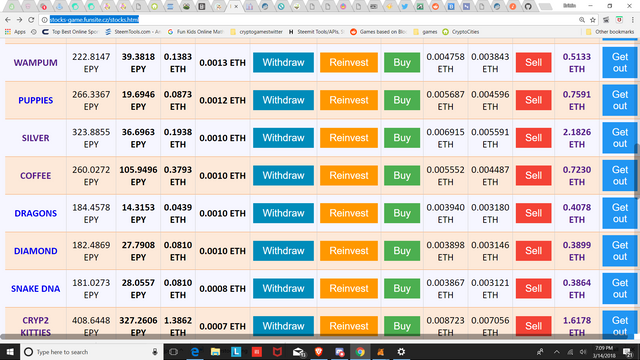Sell DIAMOND stock

[533, 251]
